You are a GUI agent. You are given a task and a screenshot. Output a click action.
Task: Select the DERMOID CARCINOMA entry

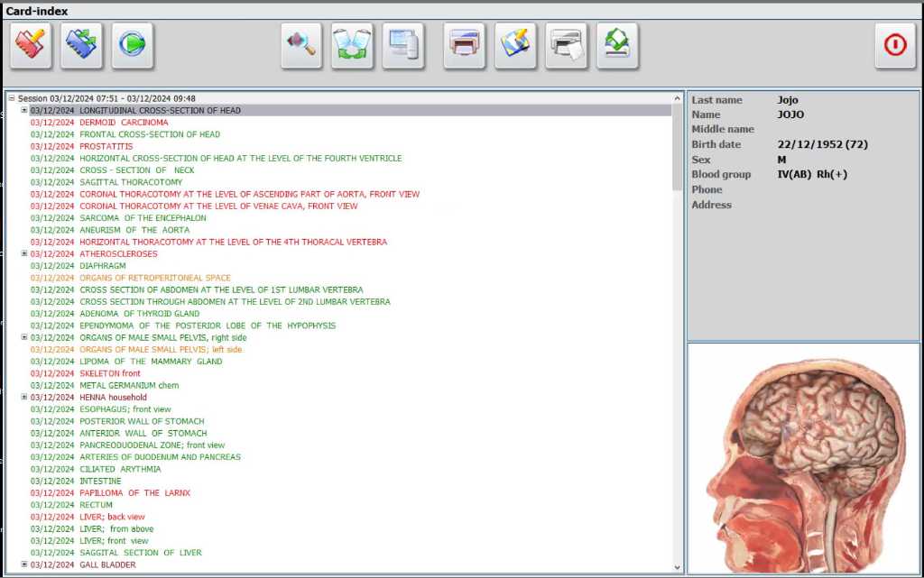coord(99,123)
